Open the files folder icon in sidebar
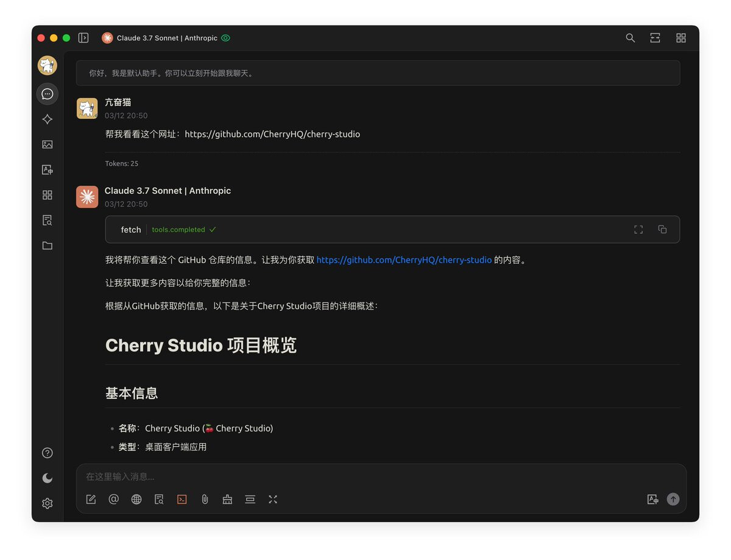The width and height of the screenshot is (731, 560). (48, 246)
